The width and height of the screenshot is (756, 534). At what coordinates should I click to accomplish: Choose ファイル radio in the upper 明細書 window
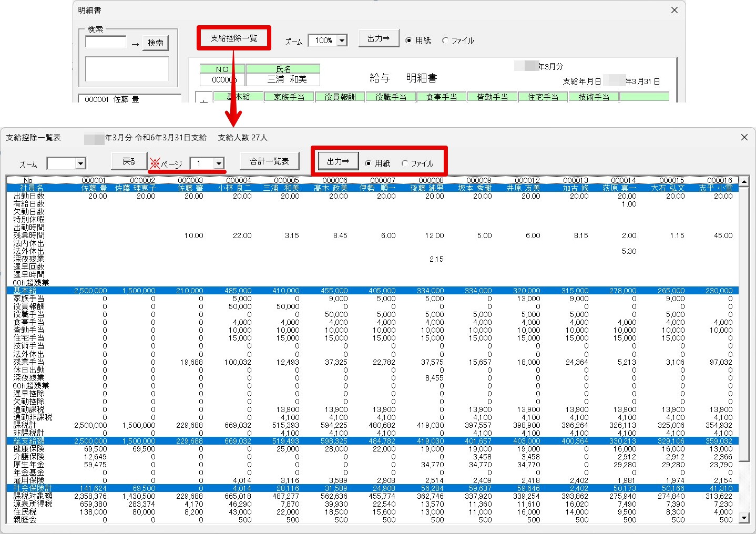pyautogui.click(x=445, y=40)
